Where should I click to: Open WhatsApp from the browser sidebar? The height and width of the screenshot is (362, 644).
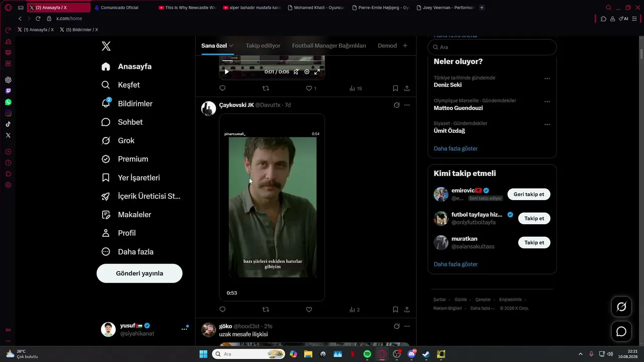click(x=8, y=102)
